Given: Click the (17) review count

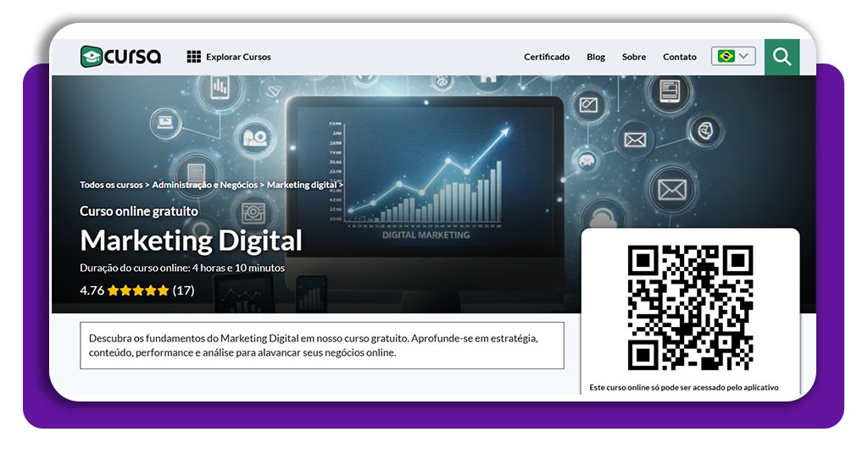Looking at the screenshot, I should 183,291.
